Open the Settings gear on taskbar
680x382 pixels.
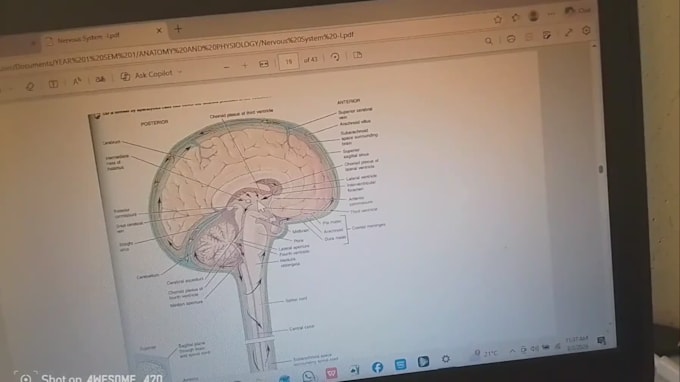pos(445,359)
